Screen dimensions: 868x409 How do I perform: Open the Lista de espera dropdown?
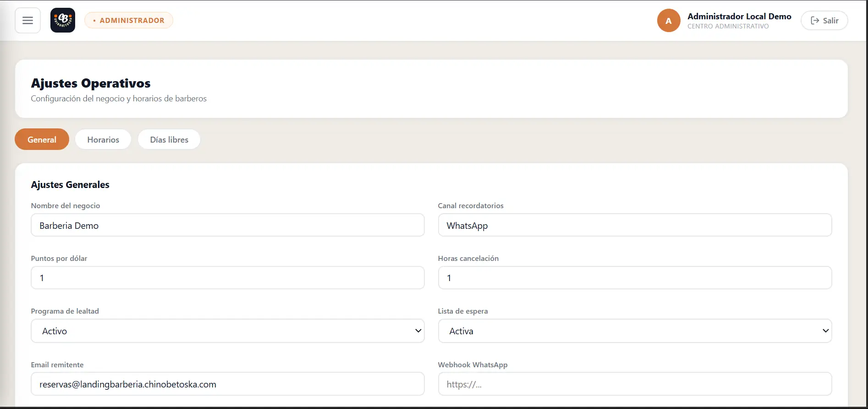click(x=635, y=331)
